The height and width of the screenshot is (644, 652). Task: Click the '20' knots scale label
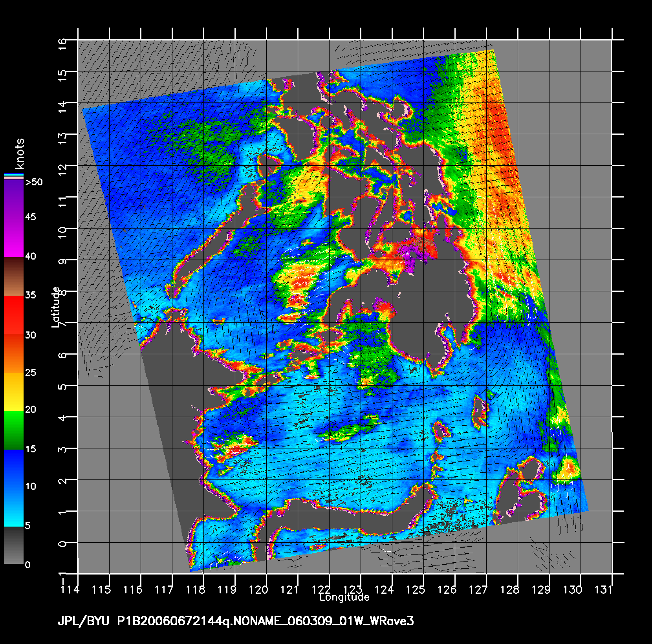click(x=31, y=410)
